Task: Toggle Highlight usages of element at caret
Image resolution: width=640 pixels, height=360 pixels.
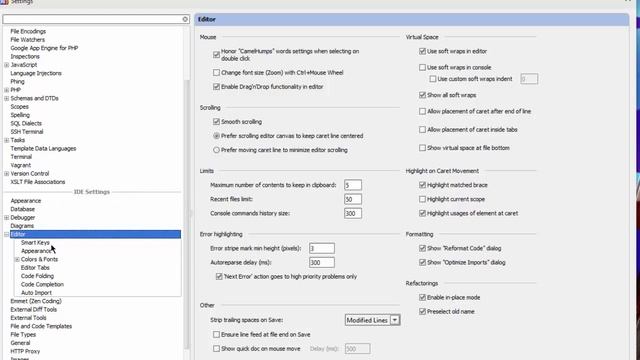Action: click(422, 213)
